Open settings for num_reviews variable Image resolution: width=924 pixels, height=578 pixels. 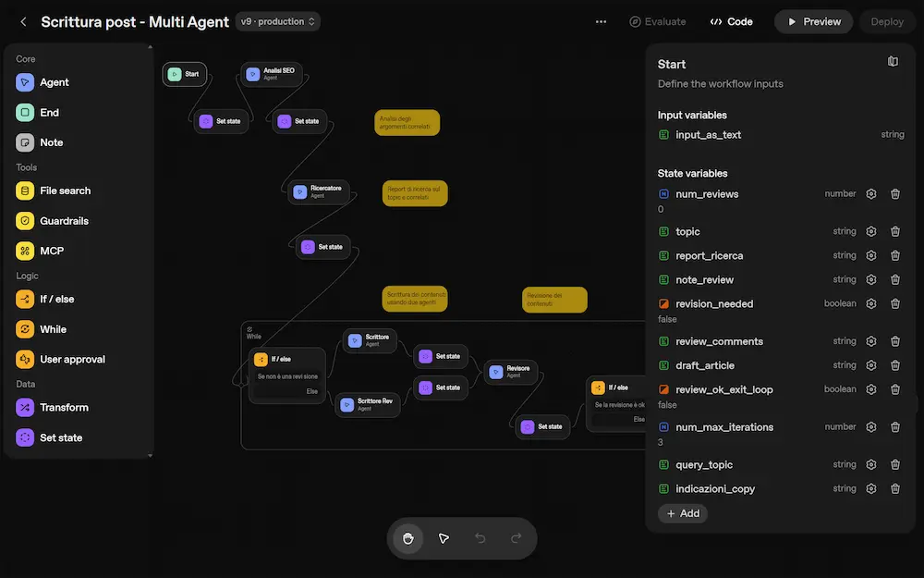(x=870, y=194)
